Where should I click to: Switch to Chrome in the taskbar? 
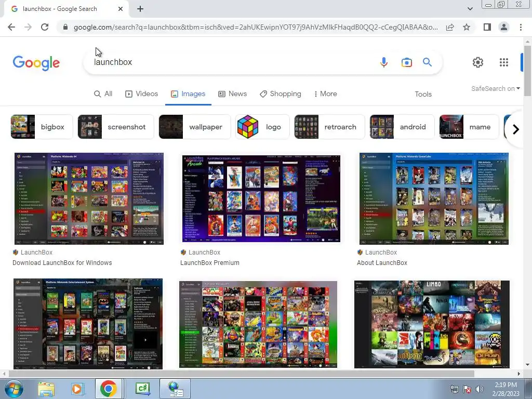[x=108, y=389]
